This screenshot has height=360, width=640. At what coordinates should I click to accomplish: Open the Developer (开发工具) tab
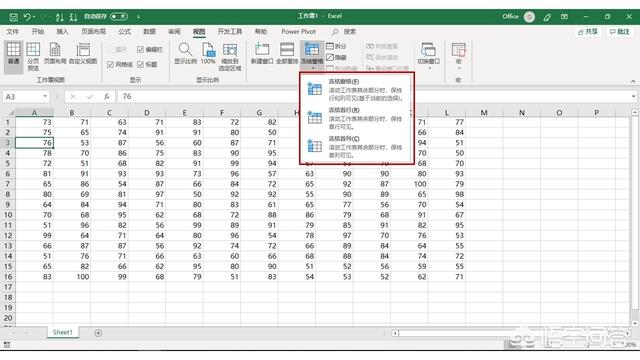pyautogui.click(x=230, y=31)
